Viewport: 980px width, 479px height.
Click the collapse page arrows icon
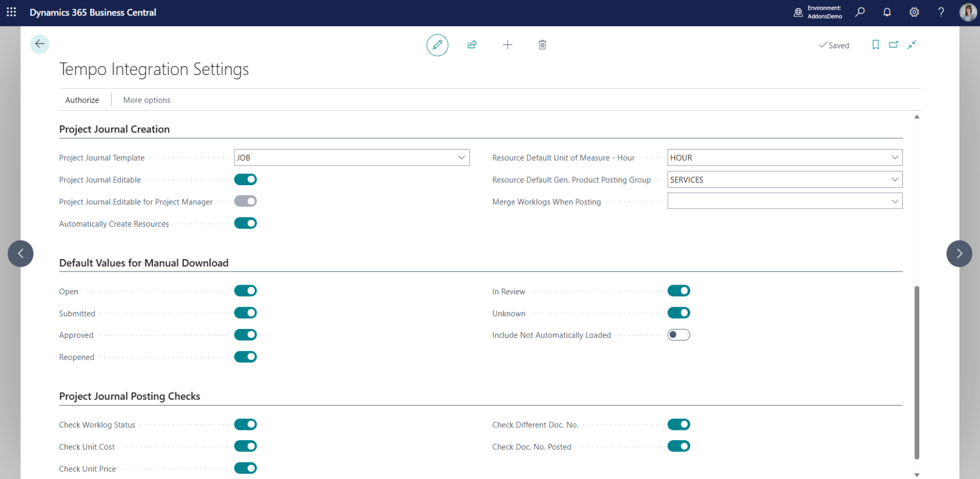912,45
